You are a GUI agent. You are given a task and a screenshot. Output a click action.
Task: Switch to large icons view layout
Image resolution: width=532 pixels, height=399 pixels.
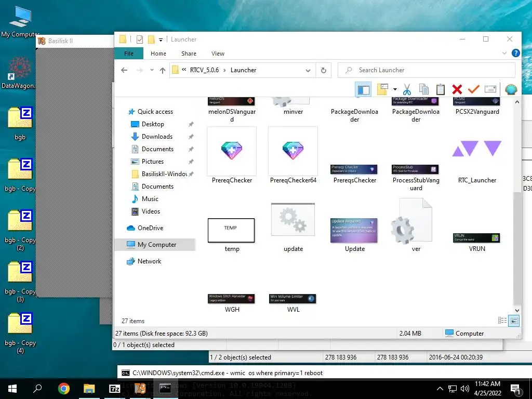click(x=514, y=320)
